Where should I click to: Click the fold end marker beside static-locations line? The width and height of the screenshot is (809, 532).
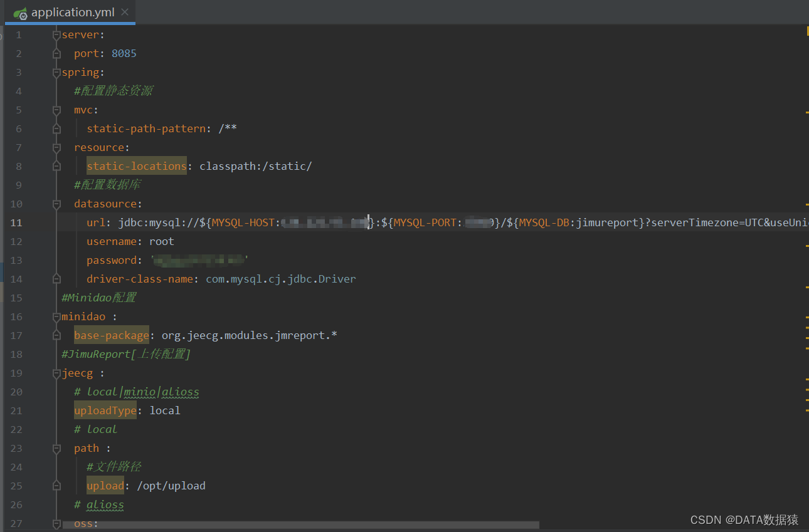pyautogui.click(x=56, y=167)
